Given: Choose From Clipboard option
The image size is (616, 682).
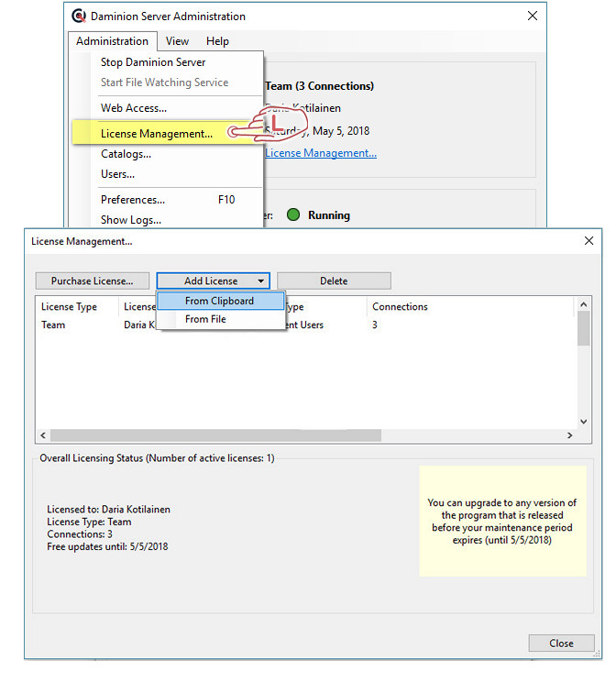Looking at the screenshot, I should tap(219, 301).
